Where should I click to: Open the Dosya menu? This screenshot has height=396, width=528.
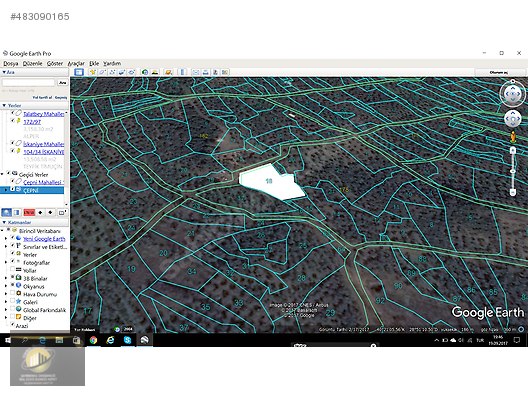point(10,63)
